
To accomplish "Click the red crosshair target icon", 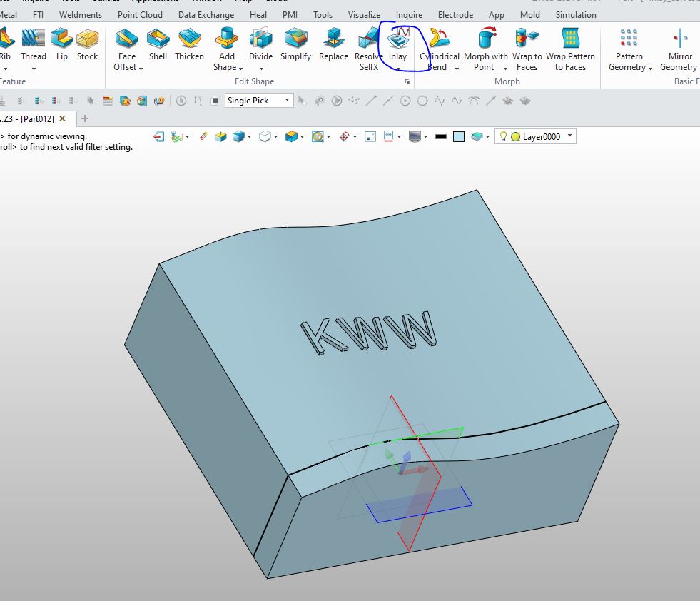I will pyautogui.click(x=344, y=136).
